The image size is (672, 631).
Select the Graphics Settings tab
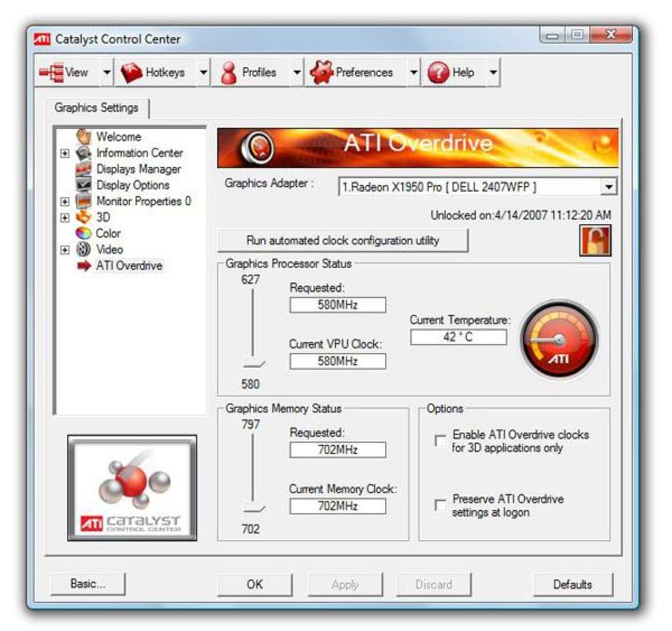[97, 108]
